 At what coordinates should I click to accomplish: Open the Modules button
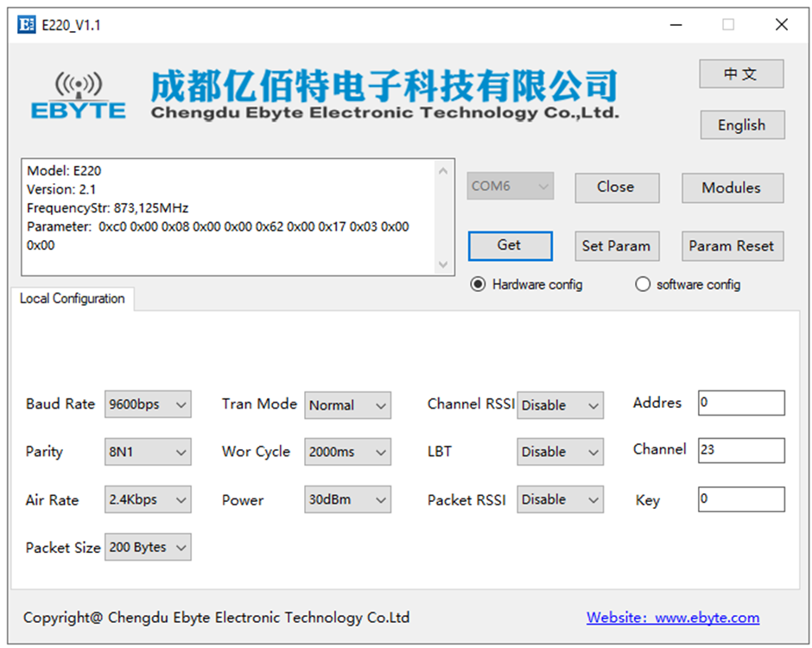tap(733, 187)
